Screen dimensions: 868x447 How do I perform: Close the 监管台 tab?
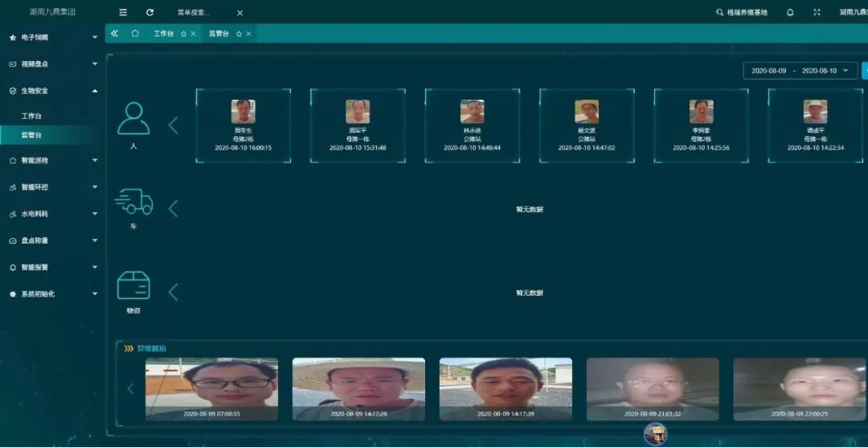pos(248,34)
